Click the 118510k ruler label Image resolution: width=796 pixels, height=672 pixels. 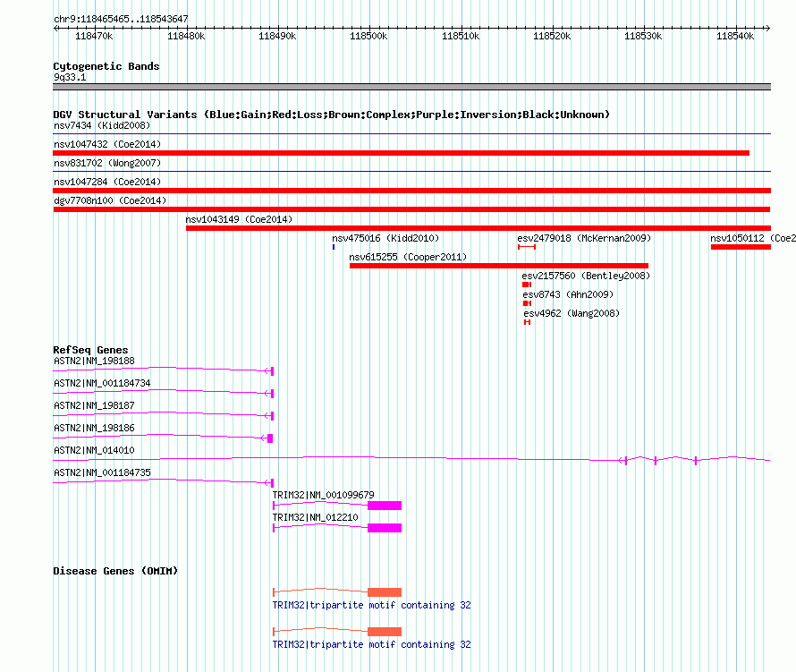click(x=461, y=37)
